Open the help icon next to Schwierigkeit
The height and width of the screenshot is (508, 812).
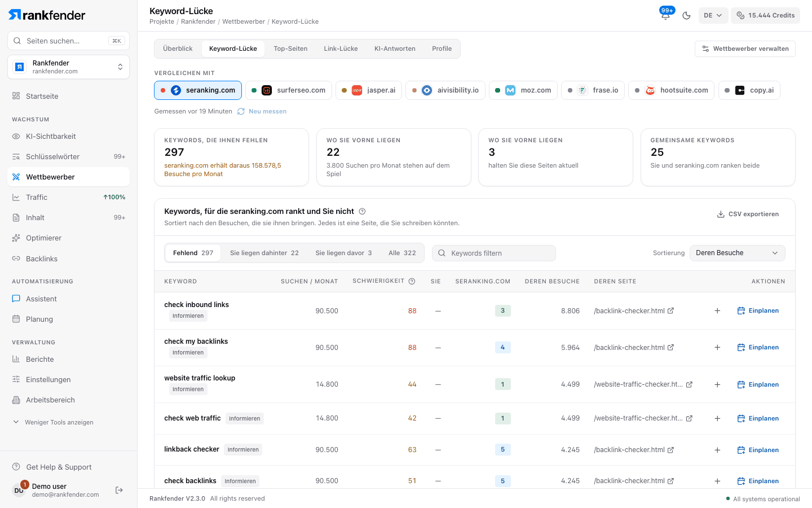tap(412, 281)
